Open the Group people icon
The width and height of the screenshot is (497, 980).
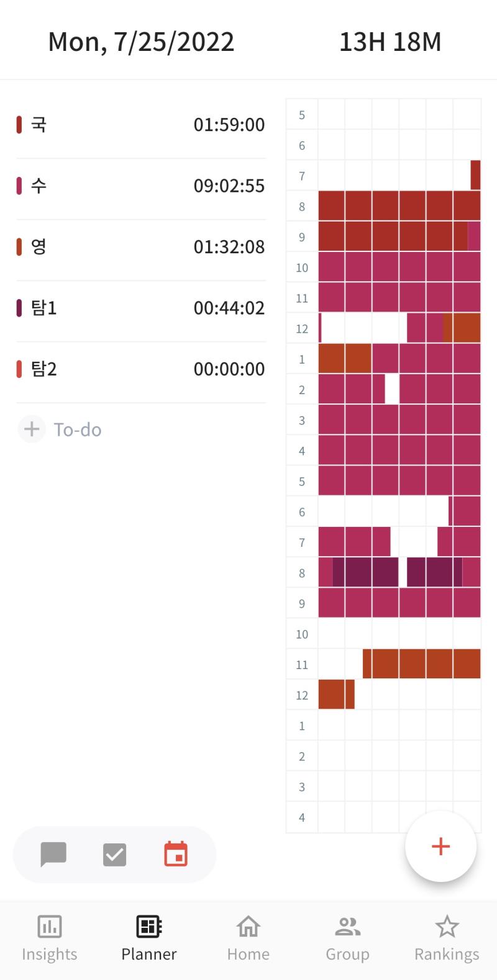pos(347,927)
